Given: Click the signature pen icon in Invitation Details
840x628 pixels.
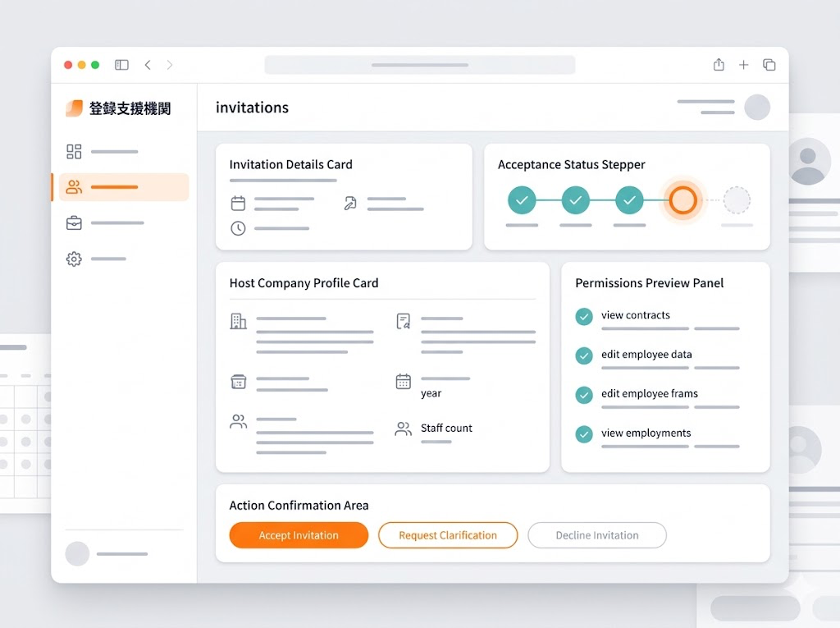Looking at the screenshot, I should pos(350,204).
